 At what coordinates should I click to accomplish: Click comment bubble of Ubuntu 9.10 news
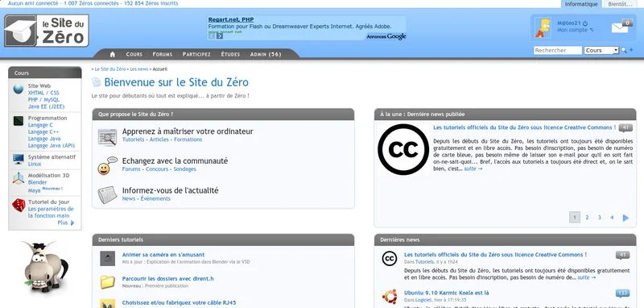coord(622,293)
